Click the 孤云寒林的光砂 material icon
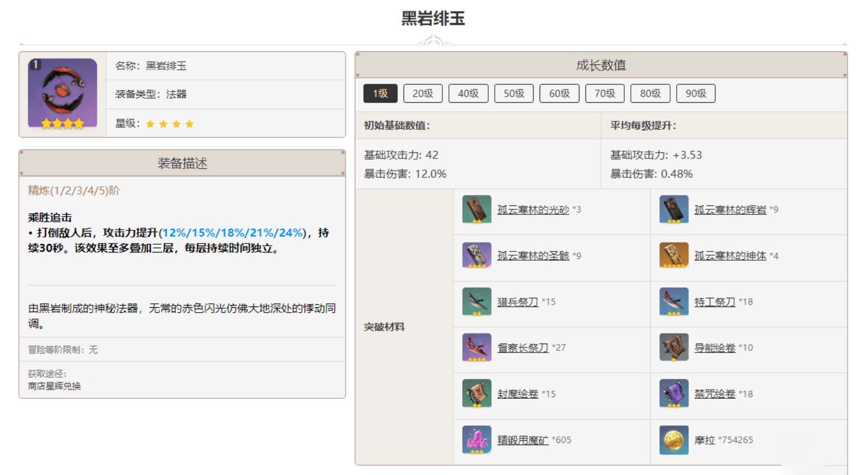868x475 pixels. coord(477,209)
